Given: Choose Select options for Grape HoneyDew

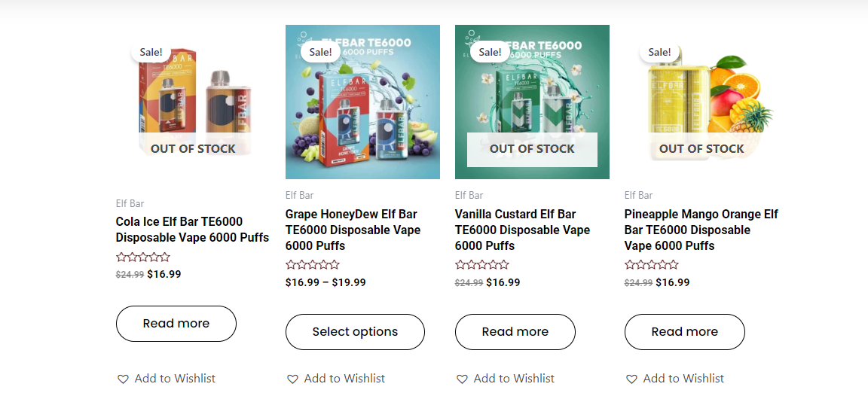Looking at the screenshot, I should point(355,332).
